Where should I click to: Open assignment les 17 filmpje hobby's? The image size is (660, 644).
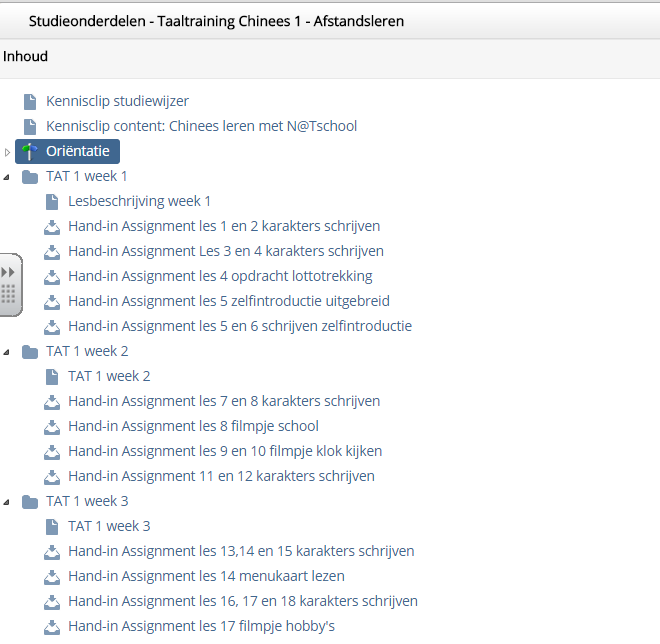[202, 626]
